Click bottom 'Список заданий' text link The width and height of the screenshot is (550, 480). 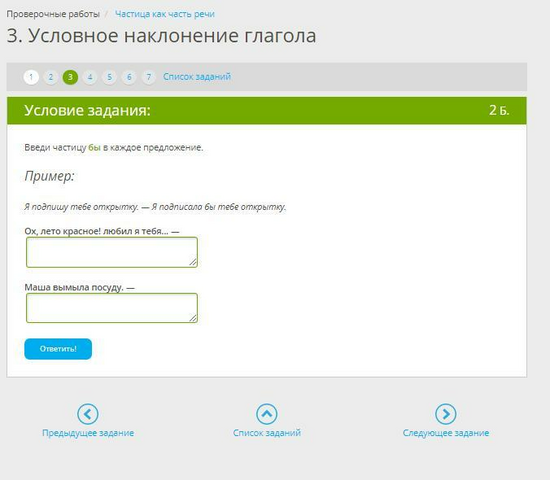tap(267, 433)
